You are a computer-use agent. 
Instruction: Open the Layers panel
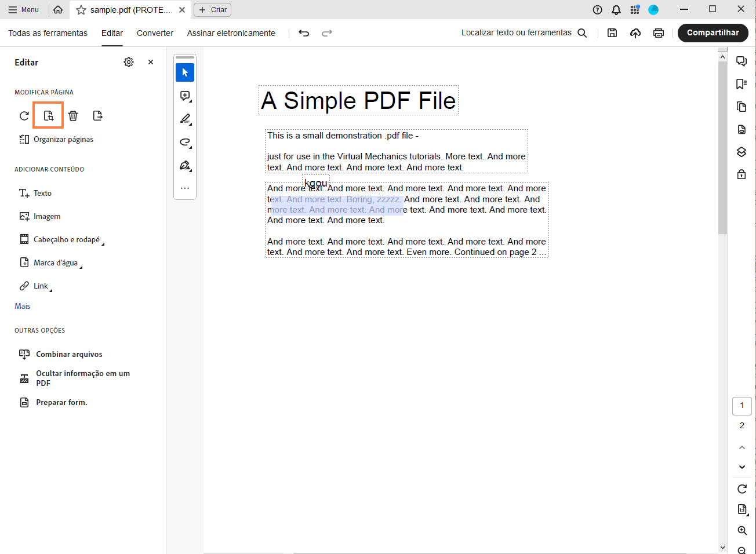pos(742,152)
